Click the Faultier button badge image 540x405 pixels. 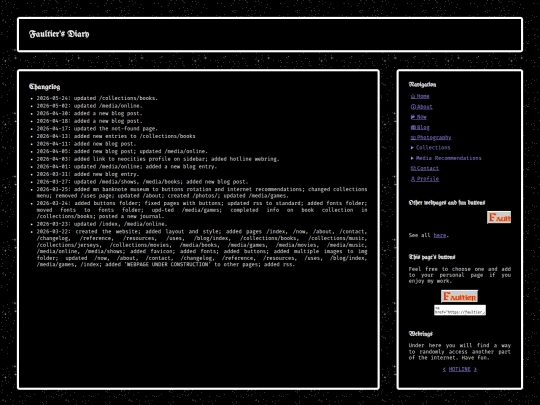(459, 296)
